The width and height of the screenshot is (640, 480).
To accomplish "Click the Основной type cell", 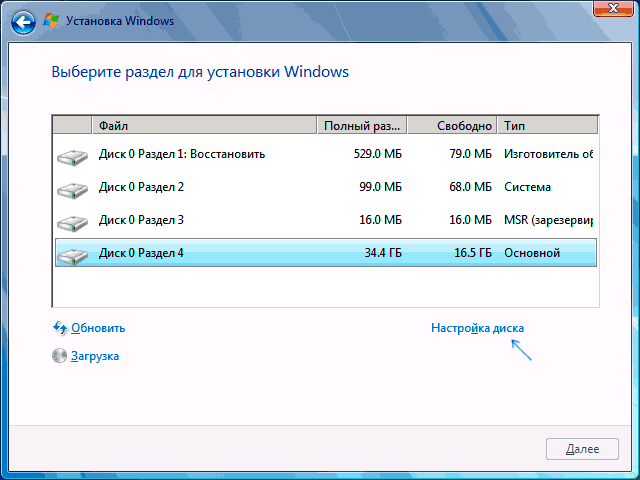I will click(532, 253).
